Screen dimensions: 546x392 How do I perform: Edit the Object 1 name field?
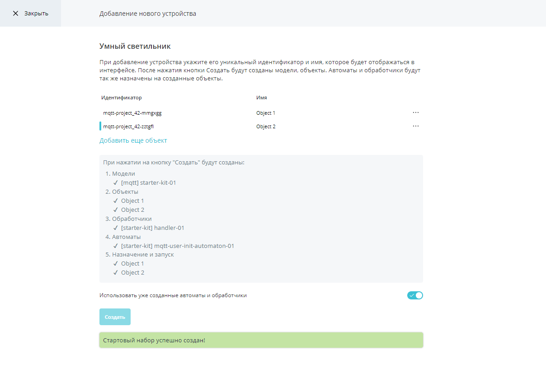coord(330,113)
